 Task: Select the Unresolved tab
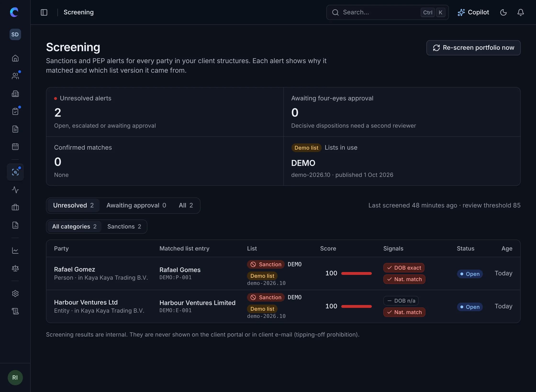(x=73, y=205)
